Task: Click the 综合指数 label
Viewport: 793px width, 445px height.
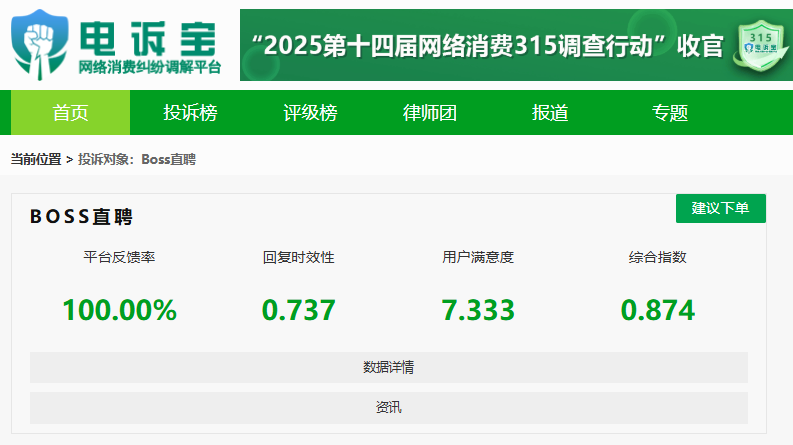Action: tap(657, 257)
